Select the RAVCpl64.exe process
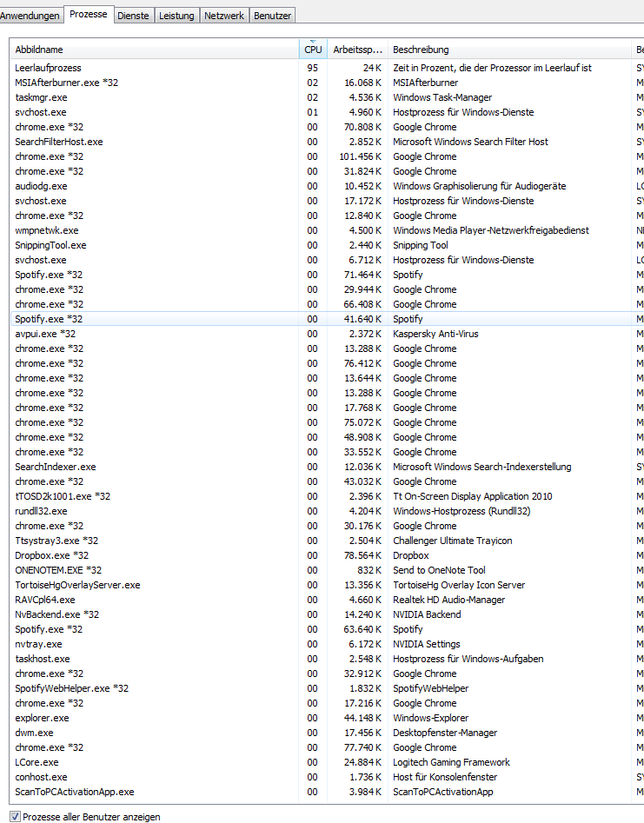644x823 pixels. tap(327, 600)
